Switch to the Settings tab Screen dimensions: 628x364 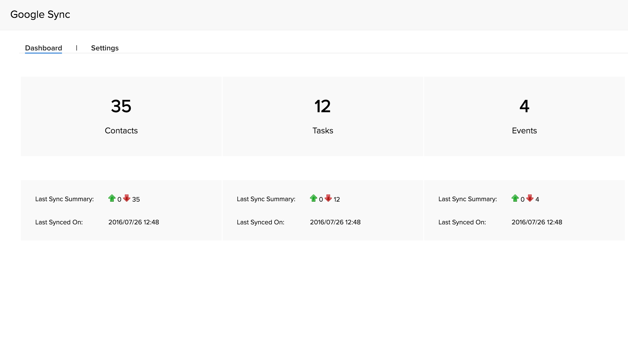tap(105, 48)
